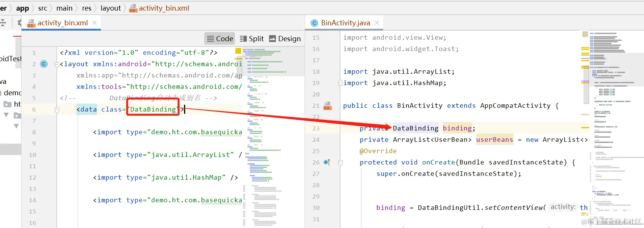Click the main breadcrumb in the navigation bar

[64, 8]
